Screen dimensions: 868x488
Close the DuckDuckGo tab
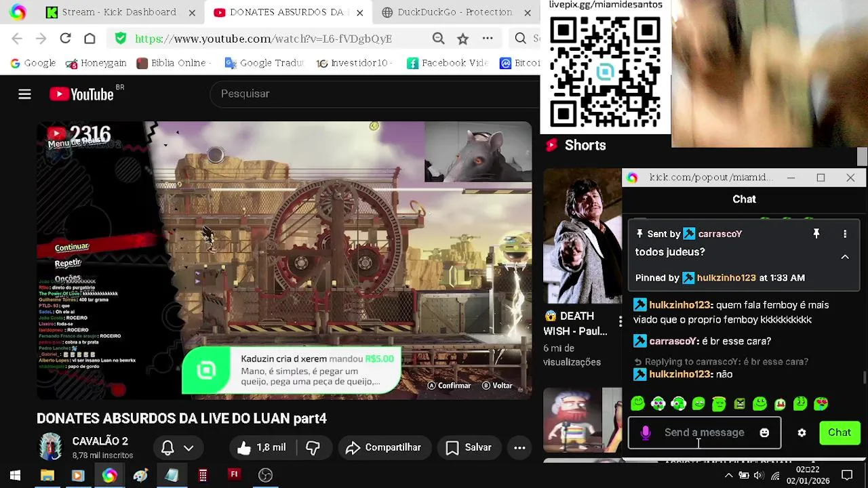(527, 12)
